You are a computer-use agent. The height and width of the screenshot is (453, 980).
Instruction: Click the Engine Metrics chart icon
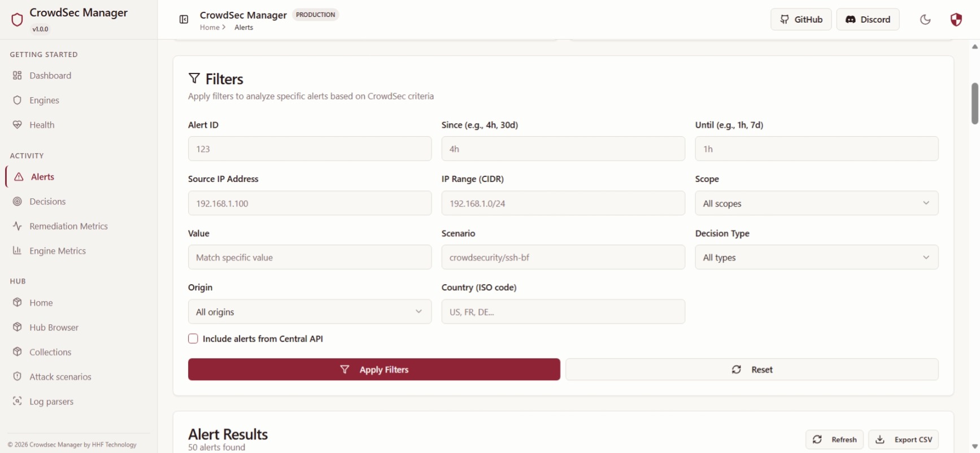[18, 251]
